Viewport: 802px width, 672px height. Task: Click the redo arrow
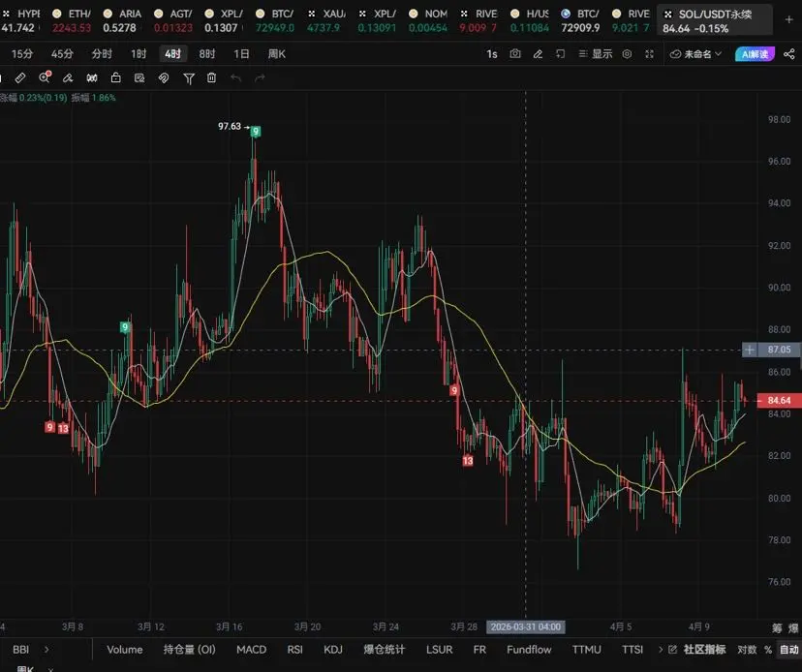(260, 77)
